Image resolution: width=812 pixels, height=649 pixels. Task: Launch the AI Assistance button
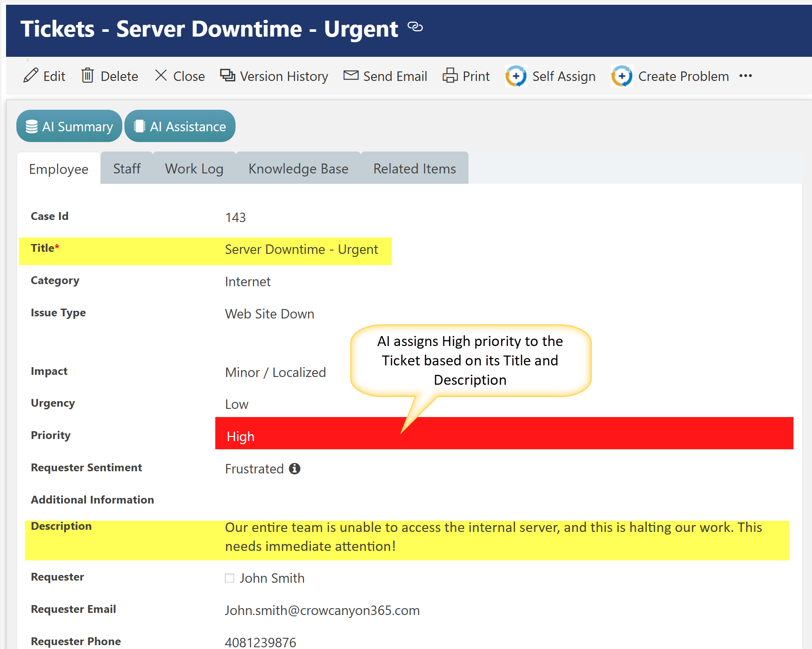tap(180, 127)
